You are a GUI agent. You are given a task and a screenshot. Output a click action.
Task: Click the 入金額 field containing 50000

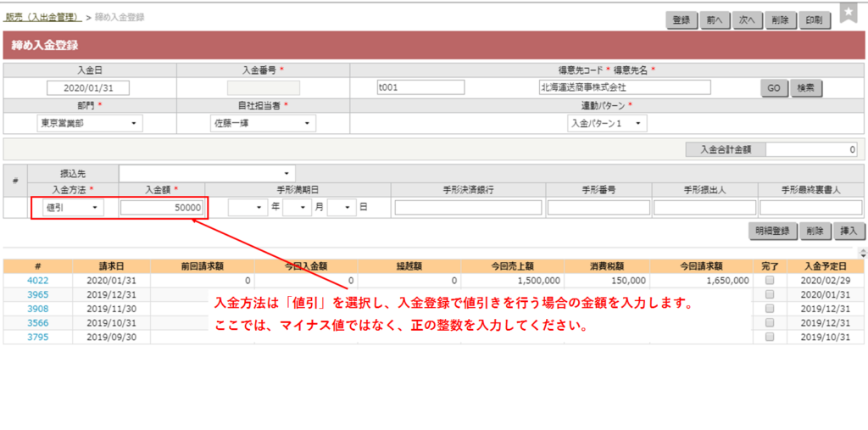pyautogui.click(x=161, y=208)
